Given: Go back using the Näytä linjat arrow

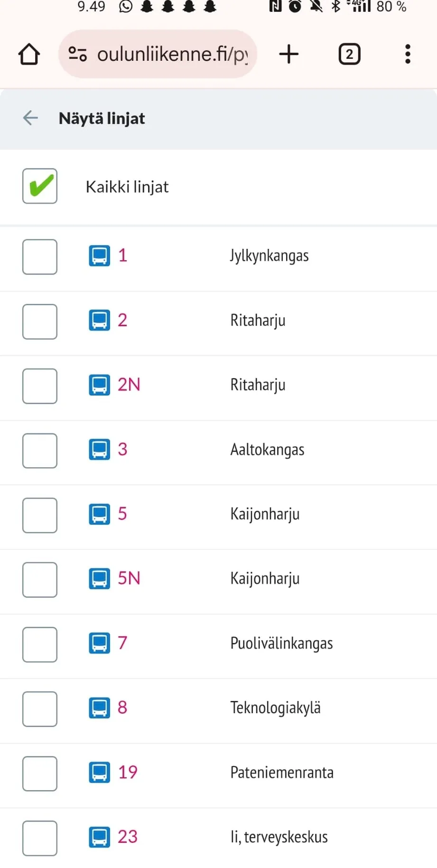Looking at the screenshot, I should pyautogui.click(x=30, y=118).
